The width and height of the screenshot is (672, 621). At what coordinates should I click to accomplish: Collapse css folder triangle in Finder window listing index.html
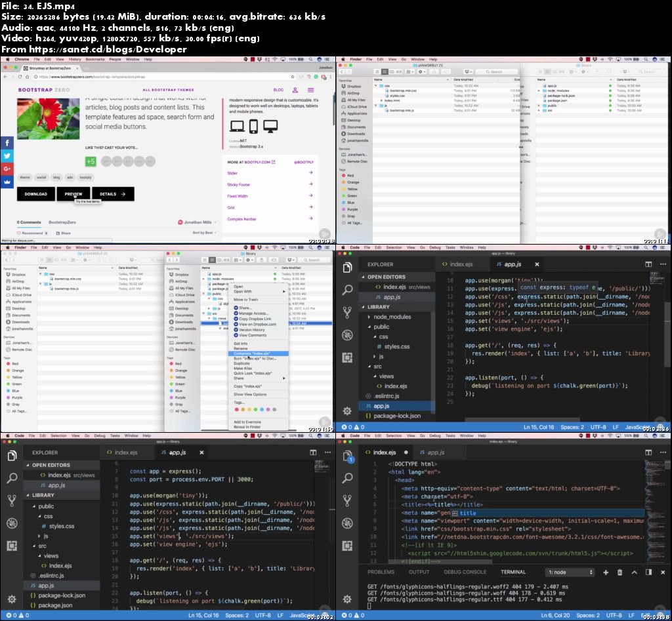tap(376, 86)
